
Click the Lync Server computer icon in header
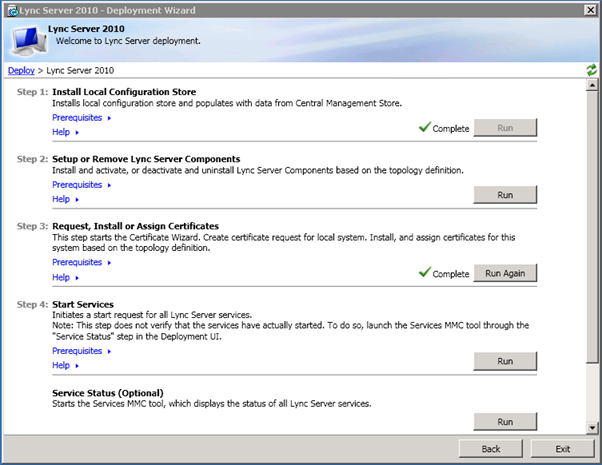coord(24,39)
